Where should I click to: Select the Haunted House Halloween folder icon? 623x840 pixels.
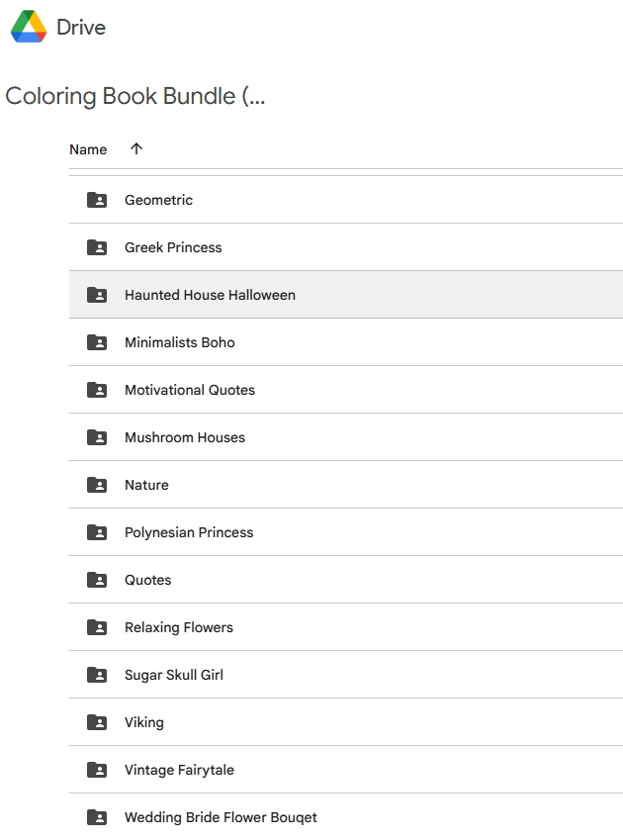97,295
